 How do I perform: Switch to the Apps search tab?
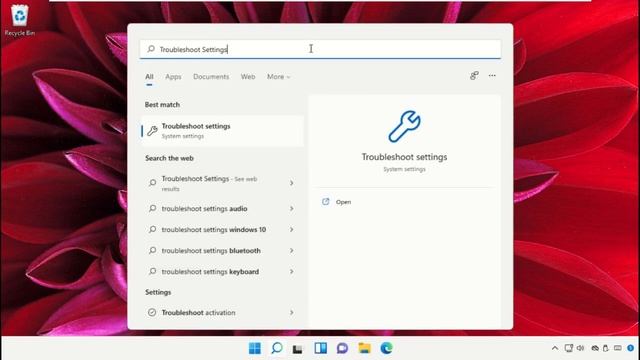[173, 77]
